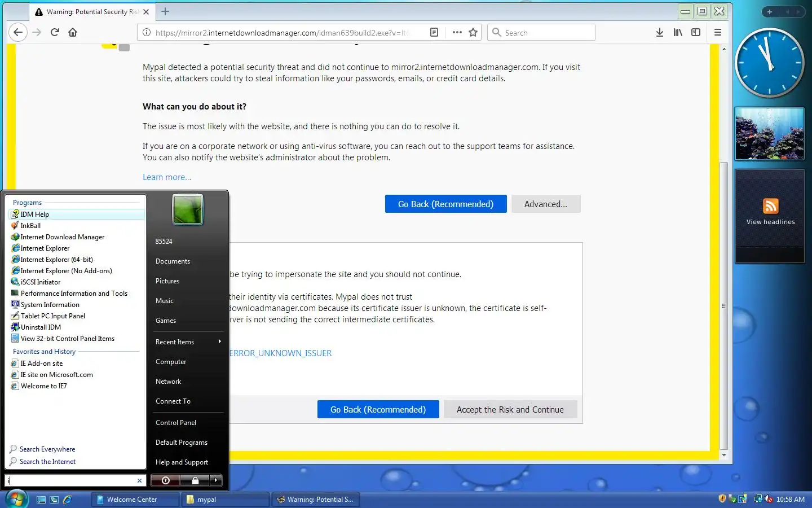Toggle the sidebar toolbar icon
The width and height of the screenshot is (812, 508).
[696, 32]
